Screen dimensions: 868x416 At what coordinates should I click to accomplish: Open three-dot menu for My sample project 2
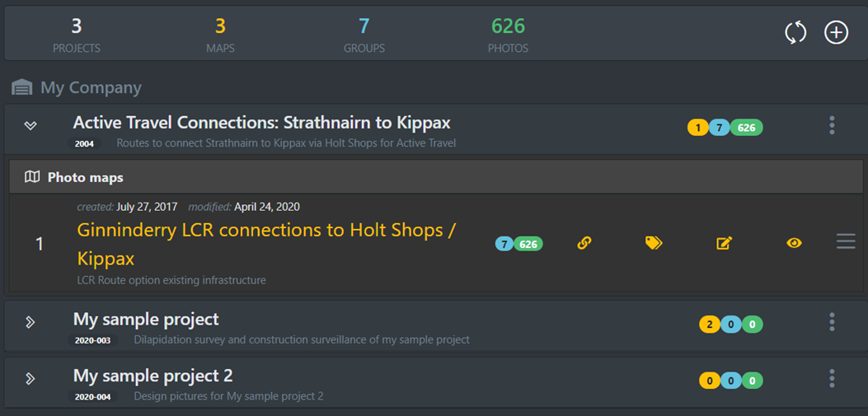pyautogui.click(x=832, y=378)
